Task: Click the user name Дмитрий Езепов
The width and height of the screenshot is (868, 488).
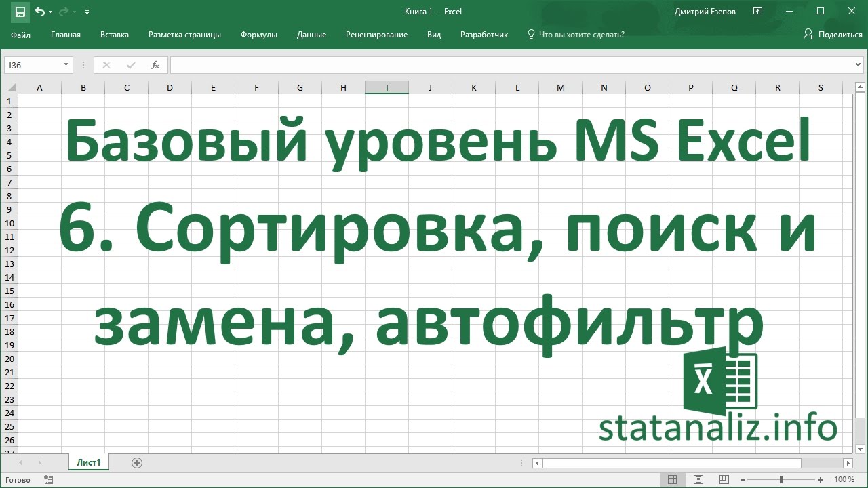Action: (705, 12)
